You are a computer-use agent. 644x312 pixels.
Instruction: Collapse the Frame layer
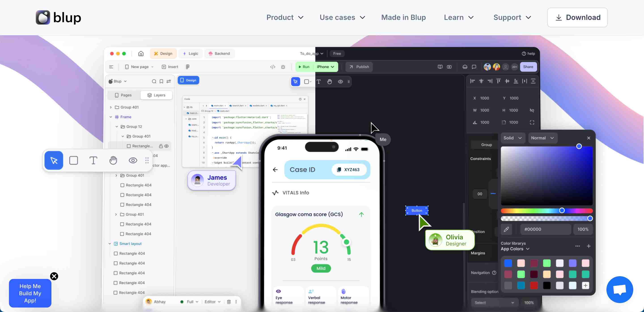[x=111, y=117]
